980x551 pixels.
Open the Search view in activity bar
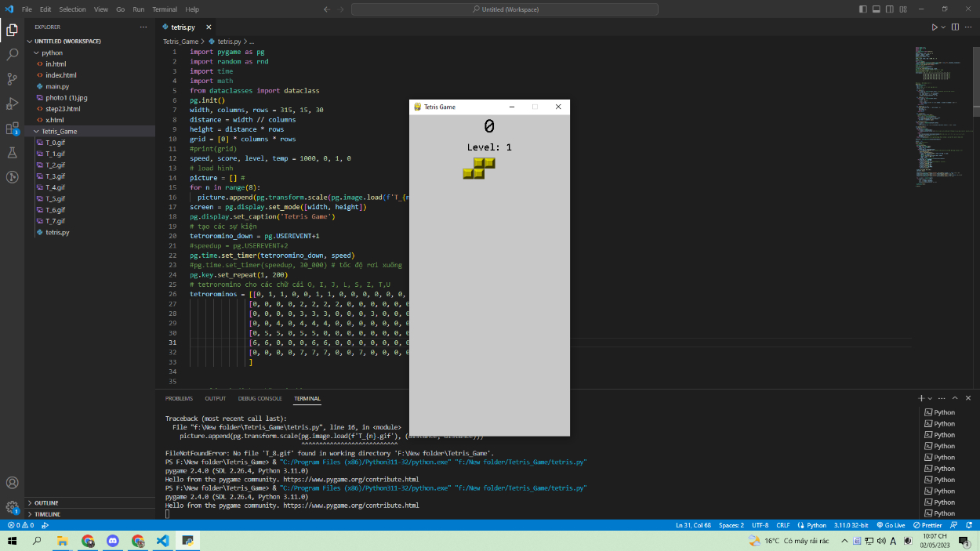pyautogui.click(x=12, y=55)
